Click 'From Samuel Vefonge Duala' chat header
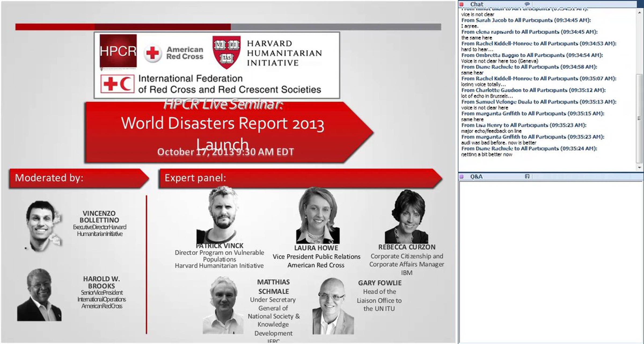Image resolution: width=644 pixels, height=344 pixels. (x=539, y=102)
